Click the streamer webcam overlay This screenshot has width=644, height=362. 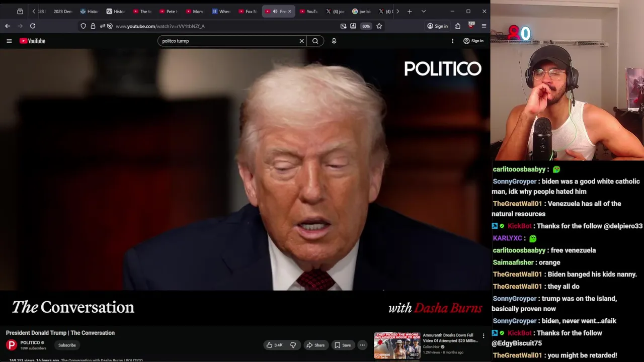pyautogui.click(x=568, y=81)
